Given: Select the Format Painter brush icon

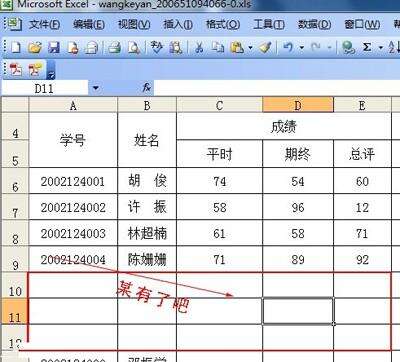Looking at the screenshot, I should point(265,47).
